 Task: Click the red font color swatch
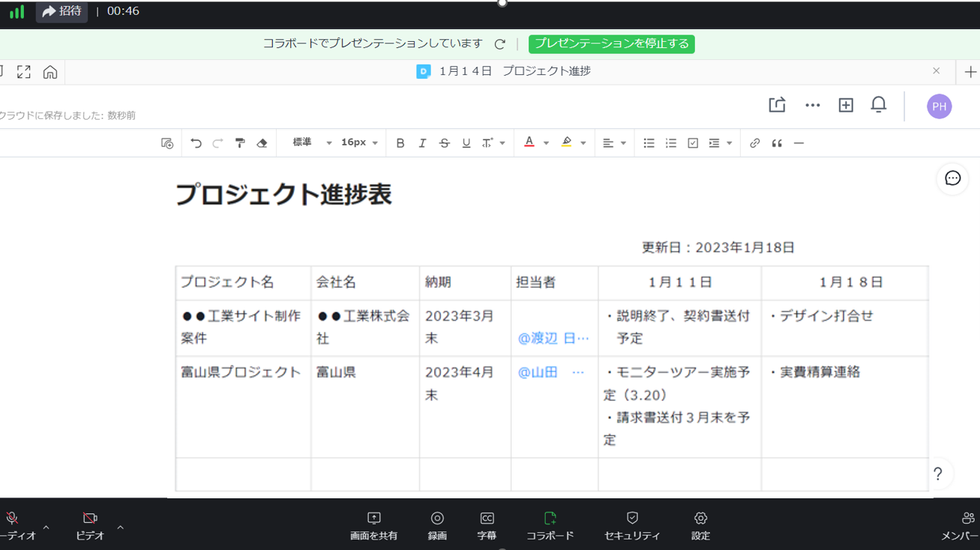529,142
